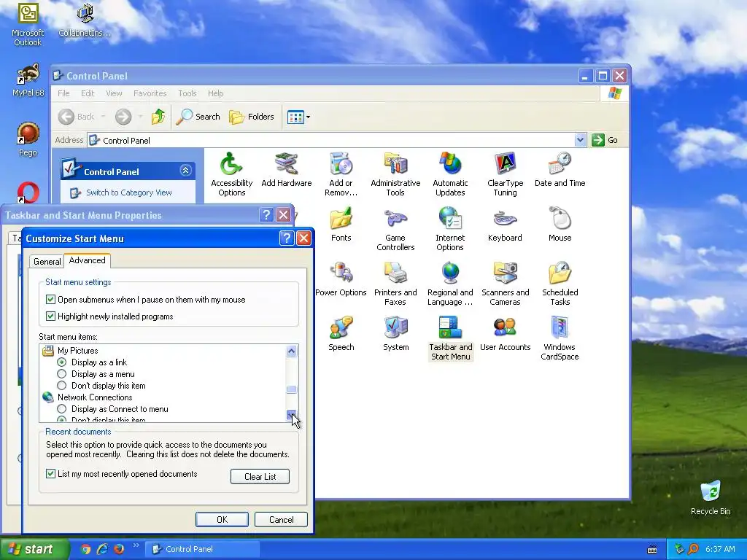
Task: Open the Forward button history dropdown
Action: pyautogui.click(x=140, y=117)
